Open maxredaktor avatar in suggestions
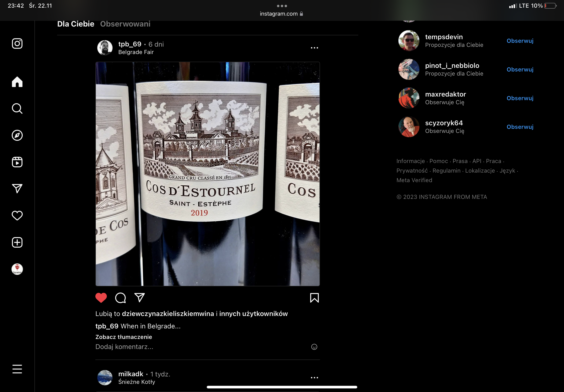This screenshot has width=564, height=392. click(409, 98)
